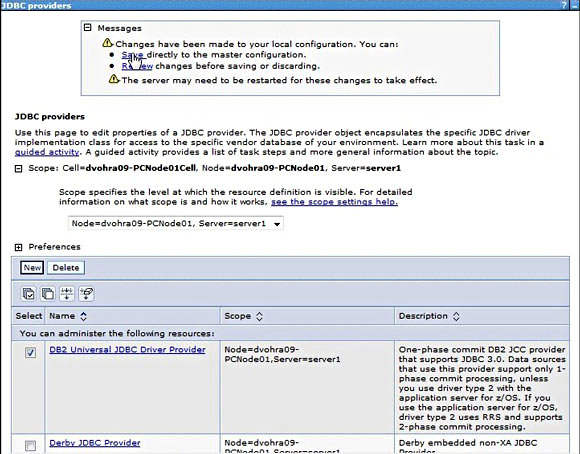580x454 pixels.
Task: Click the JDBC providers bold heading
Action: [50, 117]
